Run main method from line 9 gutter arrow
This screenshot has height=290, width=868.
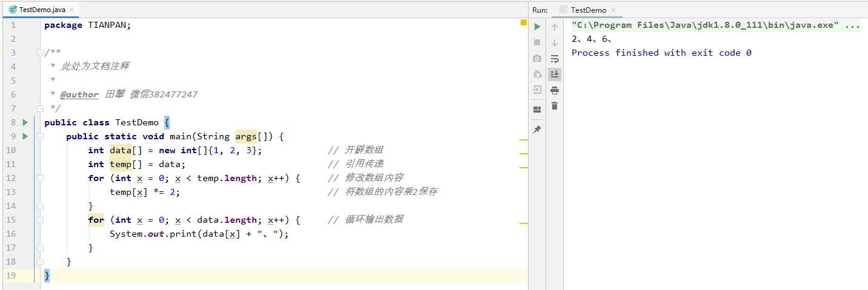(x=25, y=136)
